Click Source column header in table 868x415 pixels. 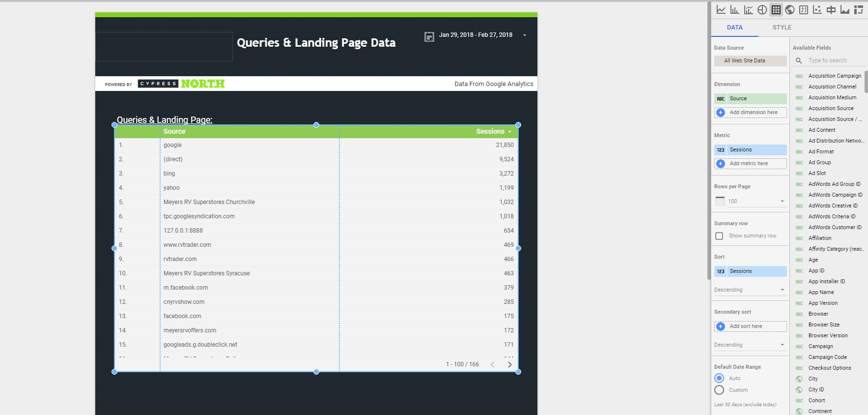coord(174,131)
